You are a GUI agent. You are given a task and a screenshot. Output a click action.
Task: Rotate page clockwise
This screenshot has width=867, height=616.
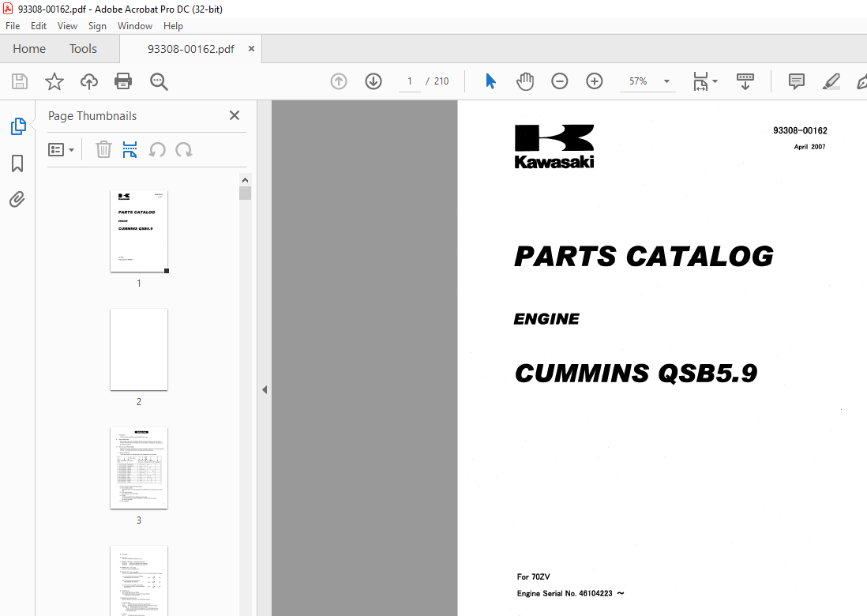183,149
